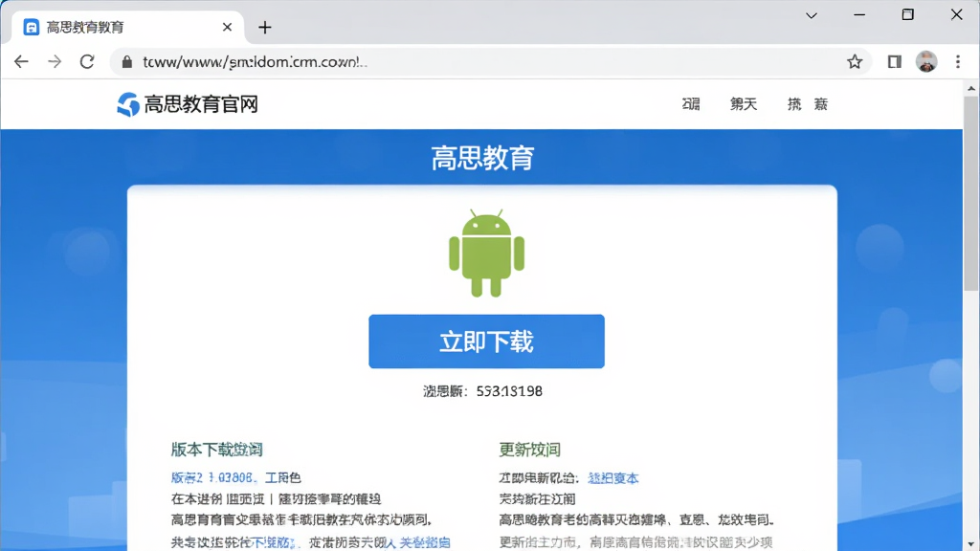Open the second item in the site navigation
Viewport: 980px width, 551px height.
click(x=743, y=103)
